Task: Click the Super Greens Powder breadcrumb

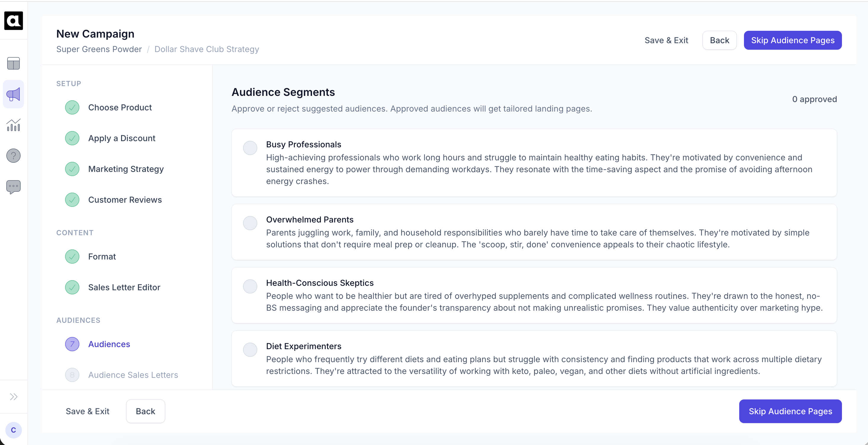Action: [x=99, y=49]
